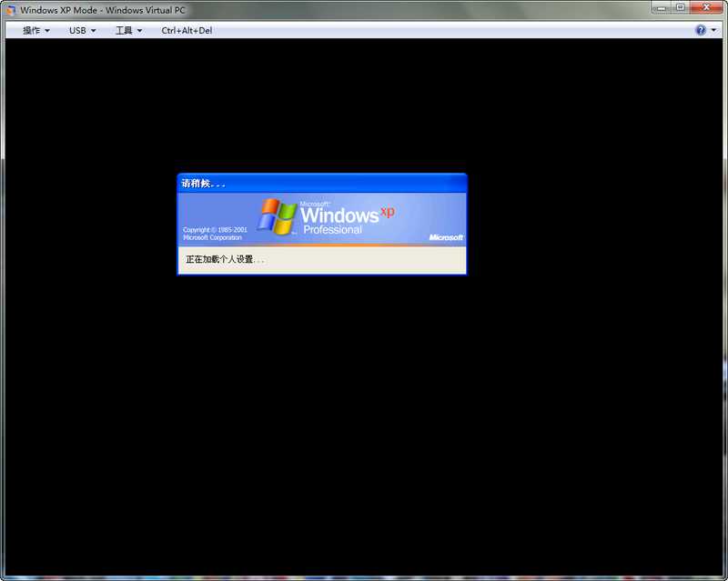Close the Windows XP Mode window
This screenshot has height=581, width=728.
(706, 7)
